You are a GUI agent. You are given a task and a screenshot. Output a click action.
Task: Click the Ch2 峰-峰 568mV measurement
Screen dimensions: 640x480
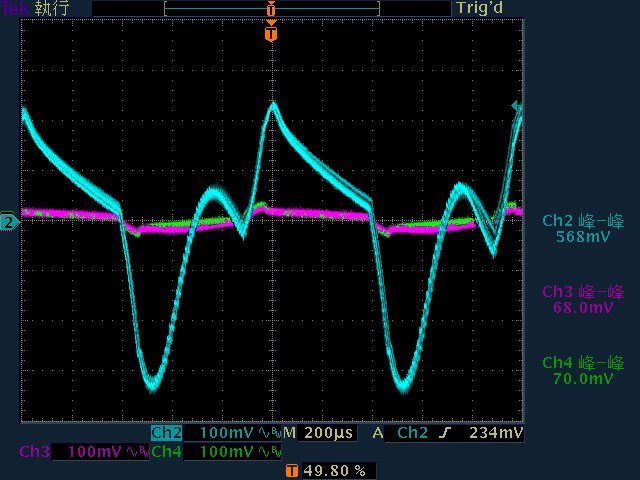coord(582,228)
